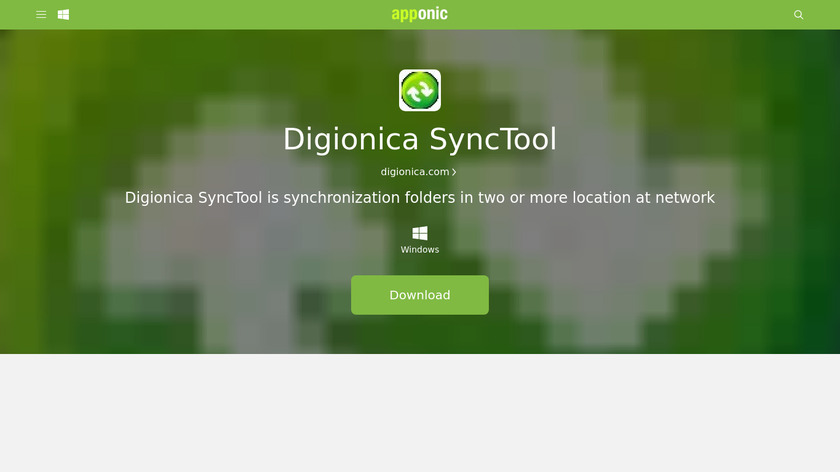The image size is (840, 472).
Task: Click the Digionica SyncTool app icon
Action: pos(420,90)
